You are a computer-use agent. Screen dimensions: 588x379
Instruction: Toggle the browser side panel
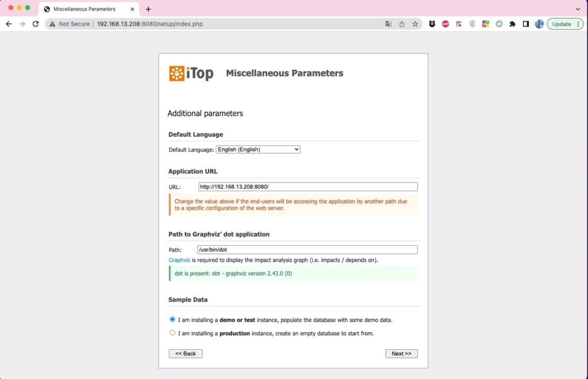pyautogui.click(x=526, y=24)
